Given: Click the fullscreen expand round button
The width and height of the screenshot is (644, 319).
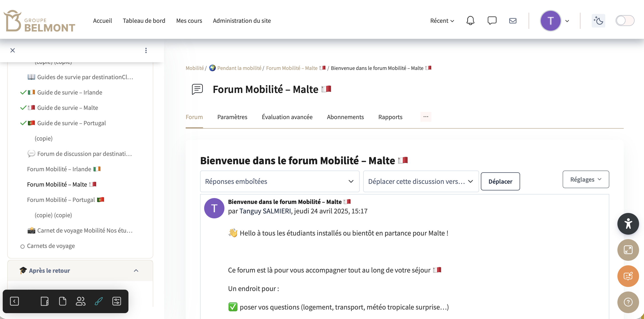Looking at the screenshot, I should click(628, 250).
